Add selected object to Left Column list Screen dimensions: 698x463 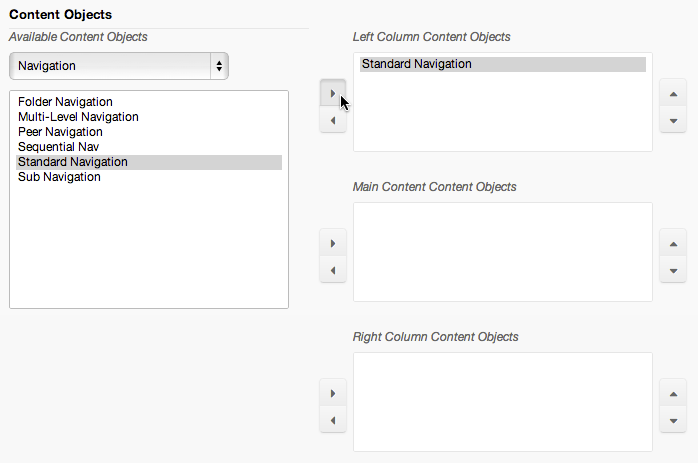(x=333, y=93)
